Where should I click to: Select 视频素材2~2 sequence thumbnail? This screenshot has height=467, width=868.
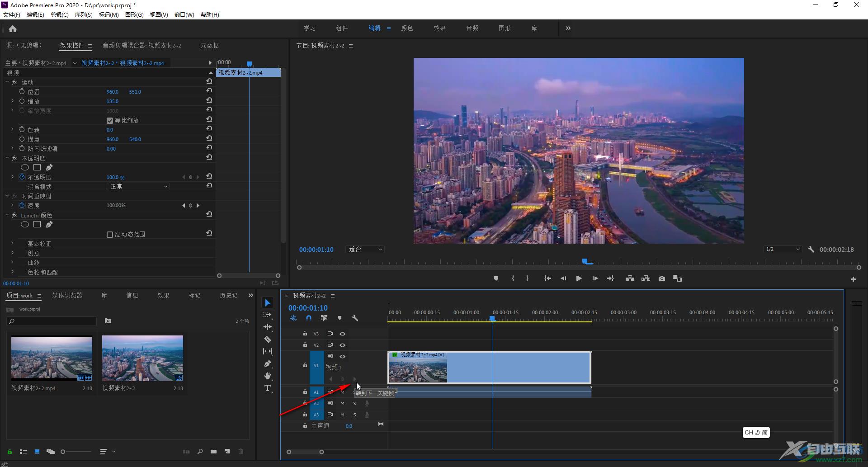tap(142, 358)
